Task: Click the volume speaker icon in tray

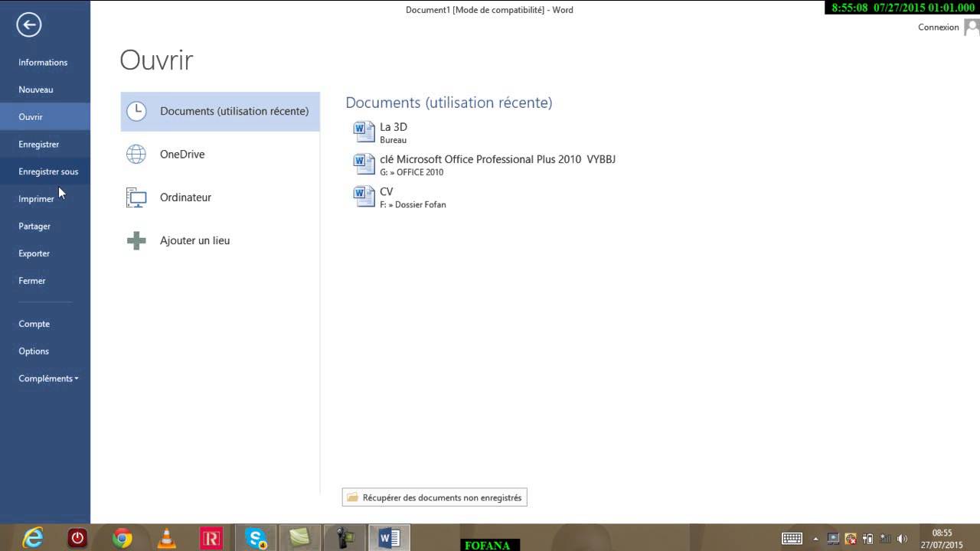Action: pyautogui.click(x=902, y=539)
